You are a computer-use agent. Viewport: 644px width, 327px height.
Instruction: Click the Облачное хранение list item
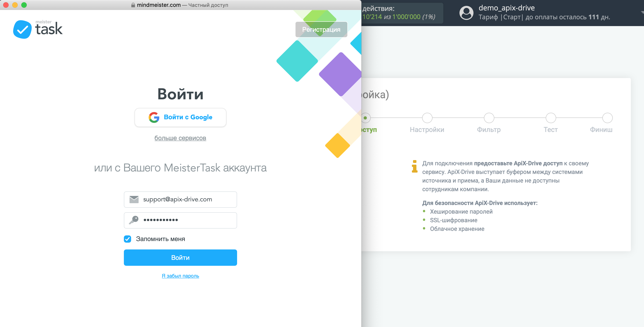(457, 229)
